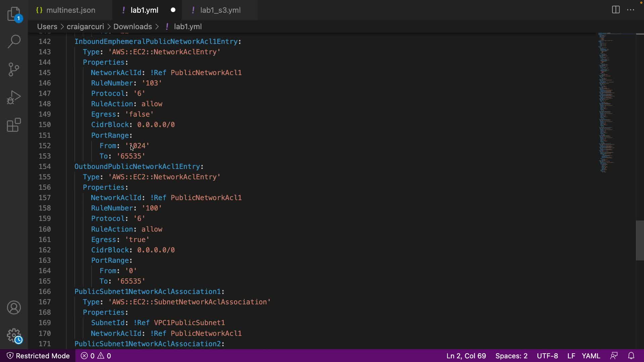644x362 pixels.
Task: Change the YAML language mode
Action: pos(591,356)
